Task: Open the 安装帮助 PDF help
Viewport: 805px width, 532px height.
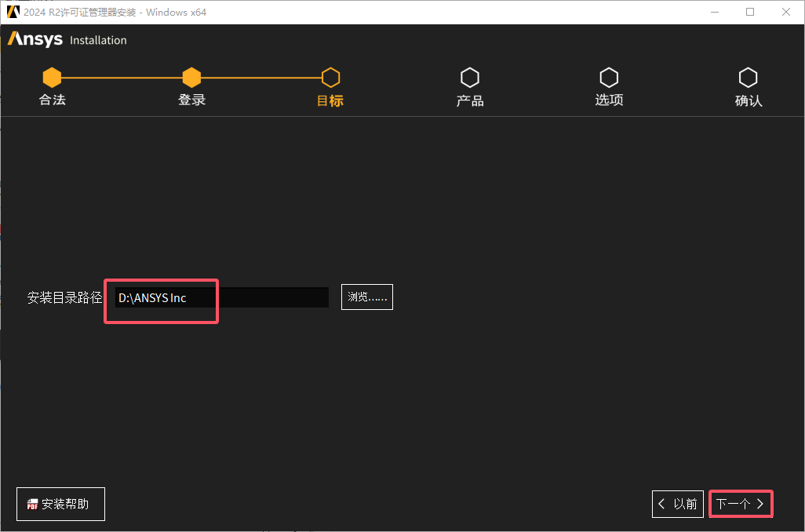Action: [x=60, y=505]
